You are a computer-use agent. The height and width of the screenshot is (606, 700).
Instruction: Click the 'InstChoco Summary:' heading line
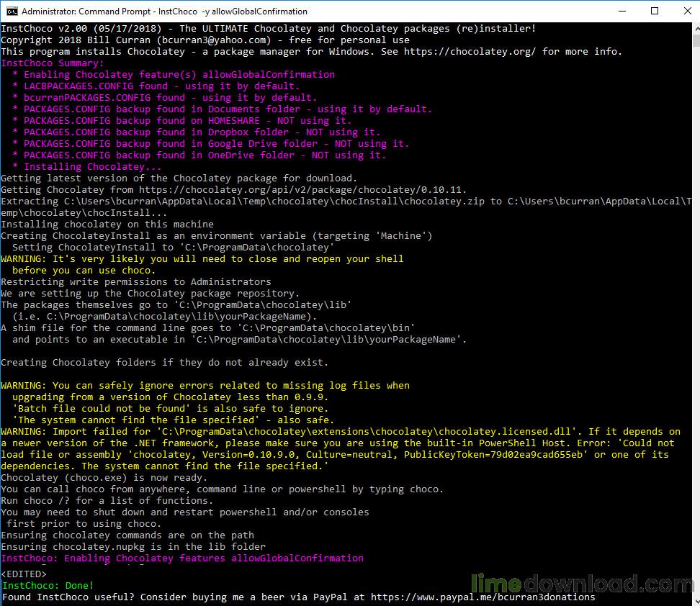click(x=53, y=63)
